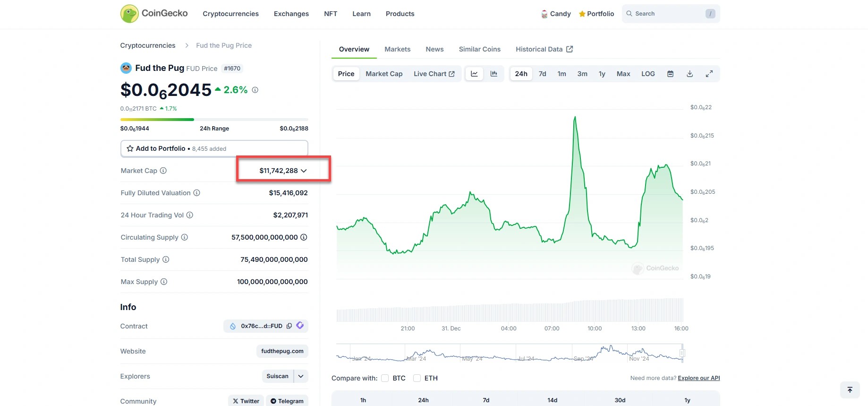Click the line chart view icon
Image resolution: width=868 pixels, height=406 pixels.
coord(474,74)
